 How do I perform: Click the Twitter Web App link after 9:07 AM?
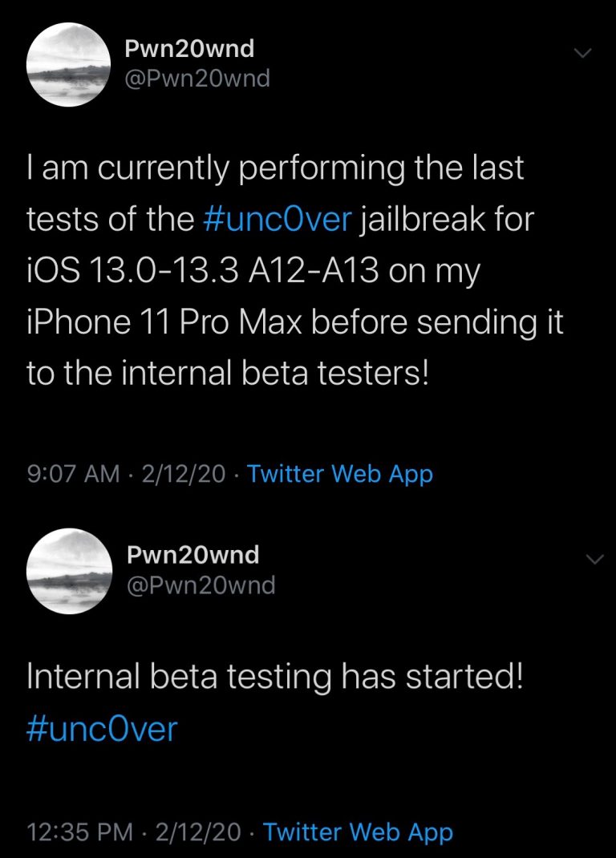coord(339,473)
